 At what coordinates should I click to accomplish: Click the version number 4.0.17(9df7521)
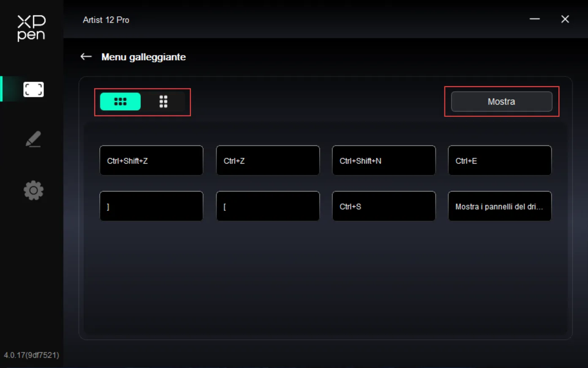(32, 355)
